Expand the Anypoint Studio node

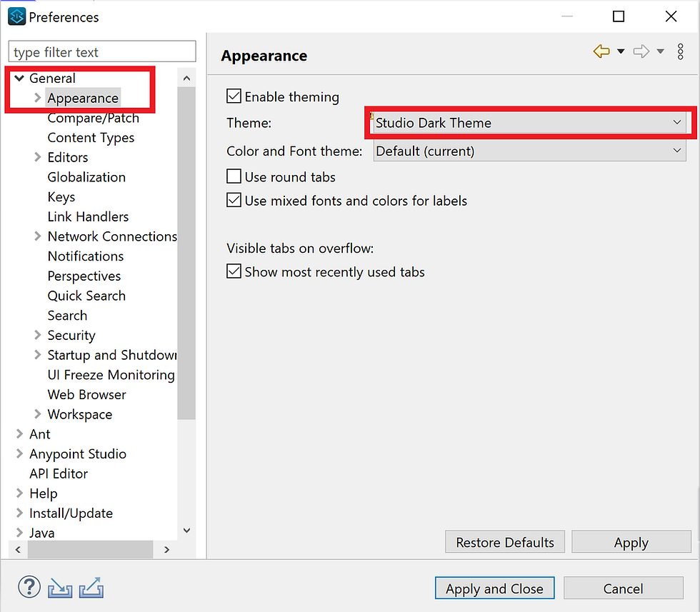[19, 453]
